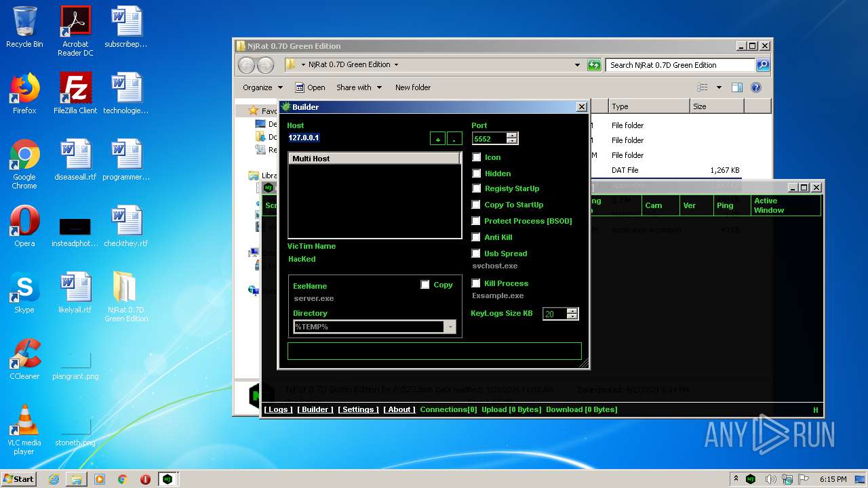The height and width of the screenshot is (488, 868).
Task: Expand Explorer address bar history arrow
Action: coord(577,65)
